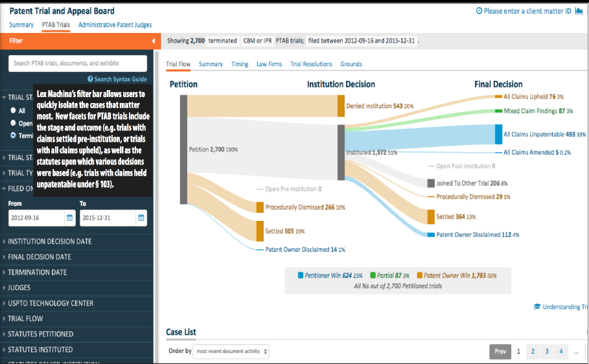This screenshot has height=364, width=589.
Task: Click the Search Syntax Guide help icon
Action: (90, 79)
